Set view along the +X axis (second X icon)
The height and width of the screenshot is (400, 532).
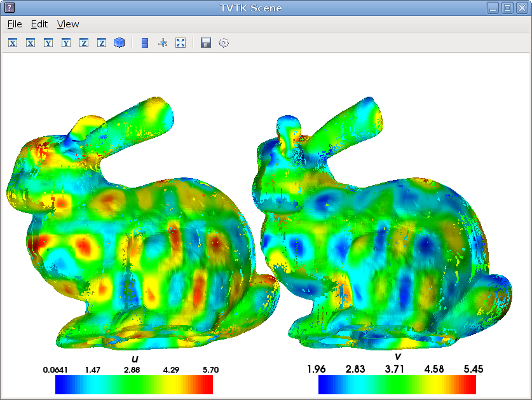pyautogui.click(x=30, y=43)
